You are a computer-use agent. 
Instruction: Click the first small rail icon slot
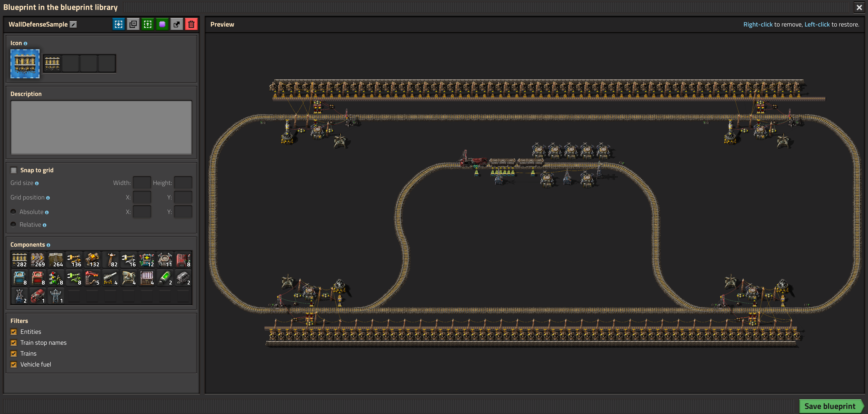point(52,64)
